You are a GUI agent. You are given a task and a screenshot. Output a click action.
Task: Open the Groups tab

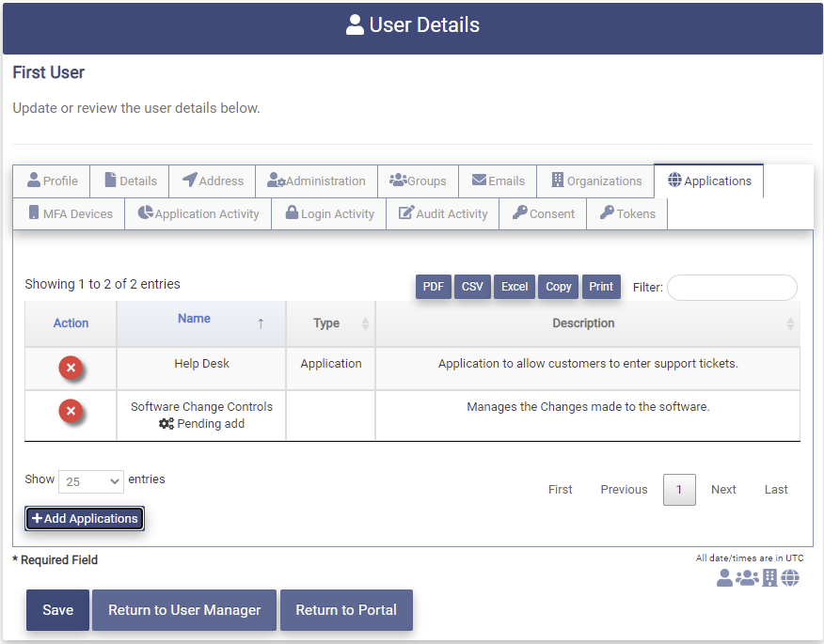pyautogui.click(x=418, y=181)
